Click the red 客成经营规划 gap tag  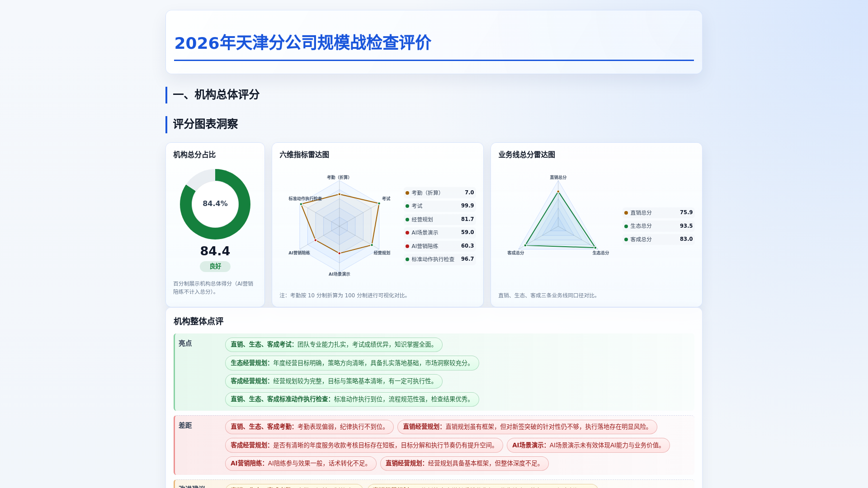point(364,446)
